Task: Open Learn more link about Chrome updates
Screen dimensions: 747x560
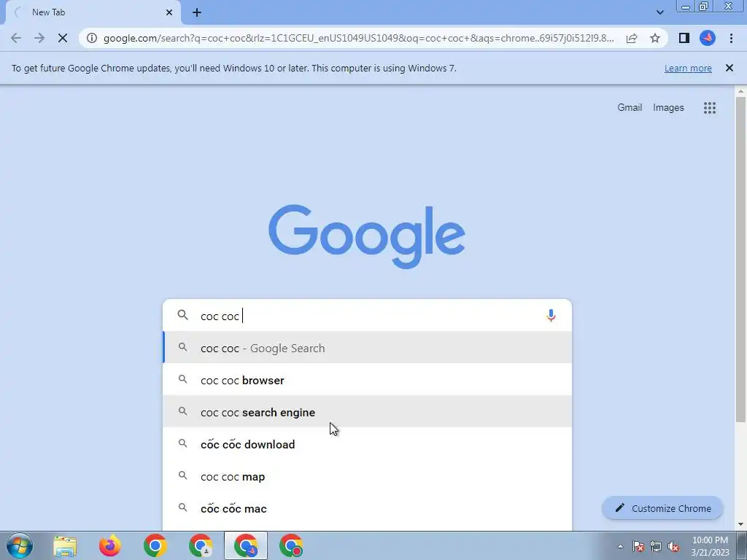Action: [x=688, y=68]
